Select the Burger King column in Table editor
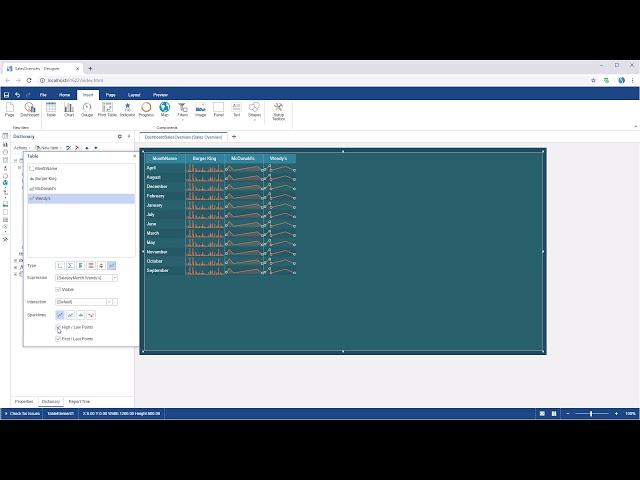This screenshot has width=640, height=480. tap(81, 179)
